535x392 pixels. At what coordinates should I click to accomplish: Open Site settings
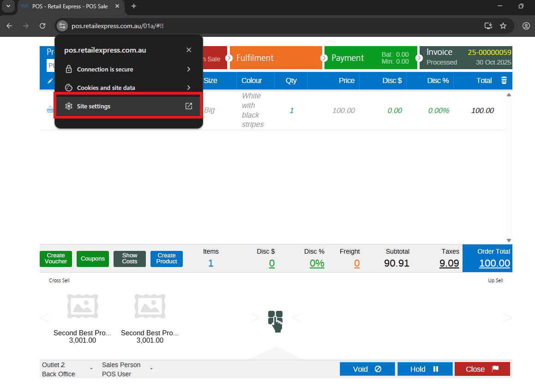pos(129,106)
